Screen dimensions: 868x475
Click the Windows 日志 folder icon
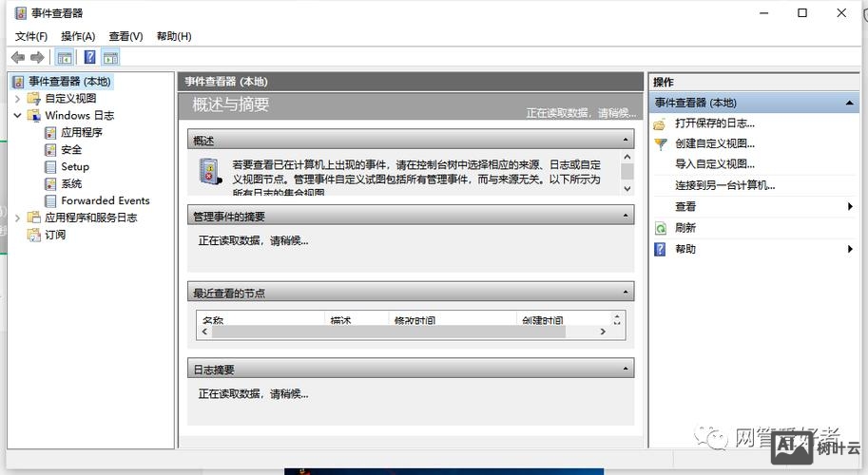[x=34, y=116]
